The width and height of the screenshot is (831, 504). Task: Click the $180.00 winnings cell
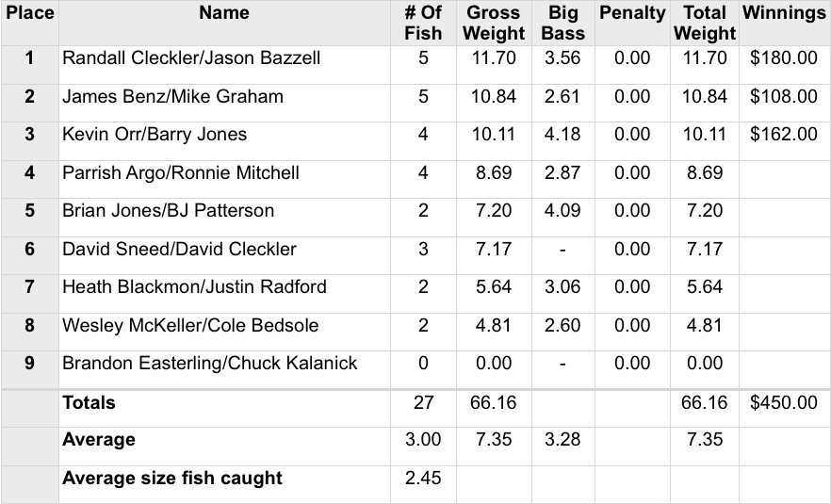(x=784, y=58)
